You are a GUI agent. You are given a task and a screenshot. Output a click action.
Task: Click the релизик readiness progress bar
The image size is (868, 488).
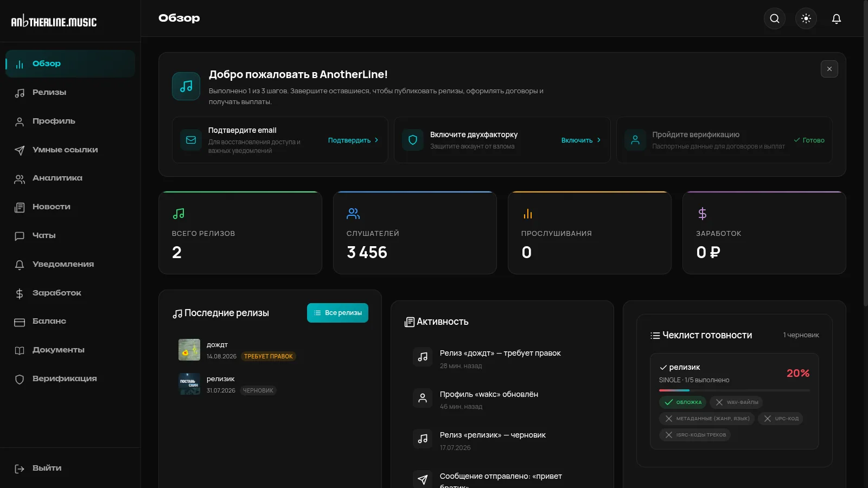coord(735,390)
